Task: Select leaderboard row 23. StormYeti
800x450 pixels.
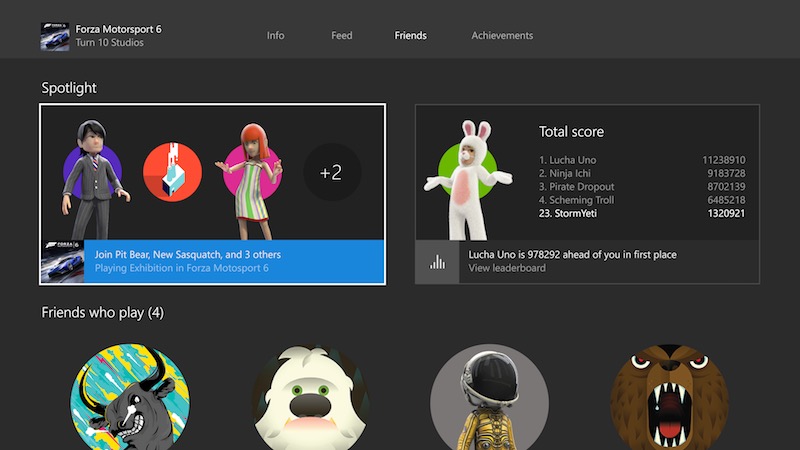Action: click(642, 213)
